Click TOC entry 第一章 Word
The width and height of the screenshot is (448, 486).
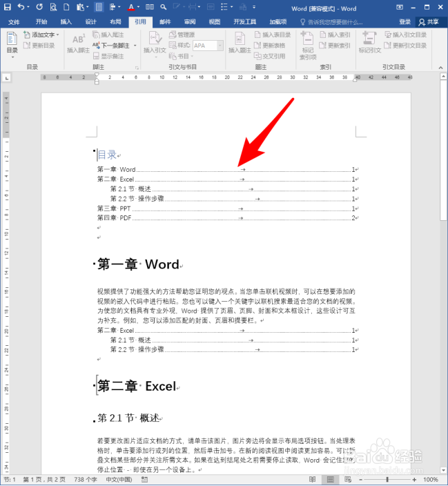228,170
